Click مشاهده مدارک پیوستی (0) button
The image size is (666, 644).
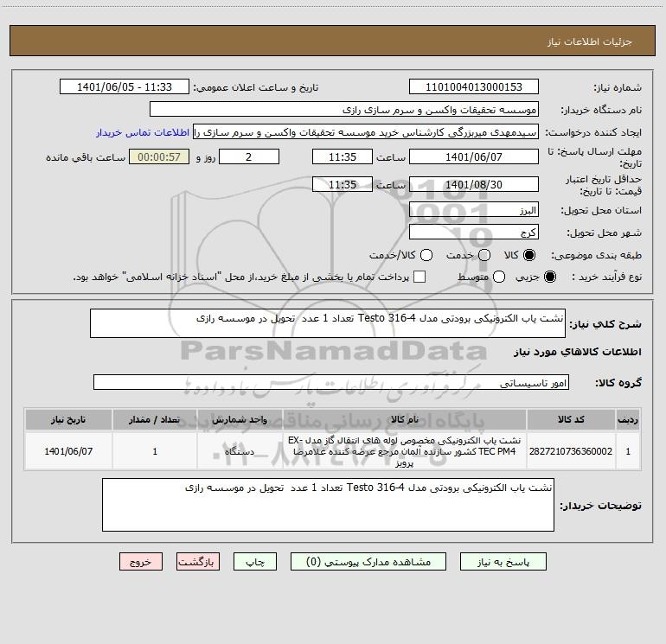pyautogui.click(x=368, y=562)
